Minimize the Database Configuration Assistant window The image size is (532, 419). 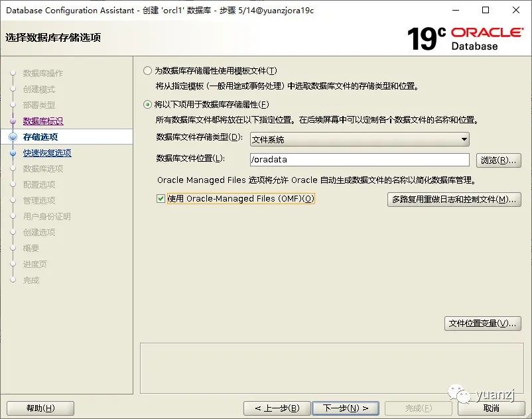456,10
